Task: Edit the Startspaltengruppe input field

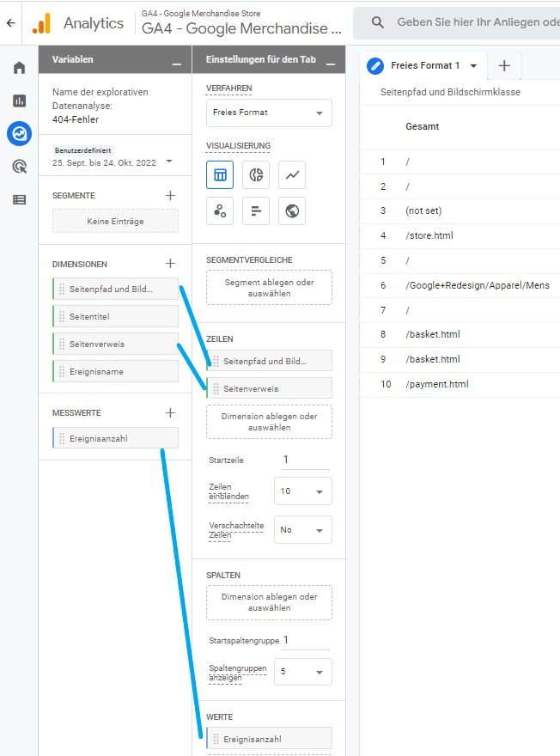Action: pyautogui.click(x=306, y=640)
